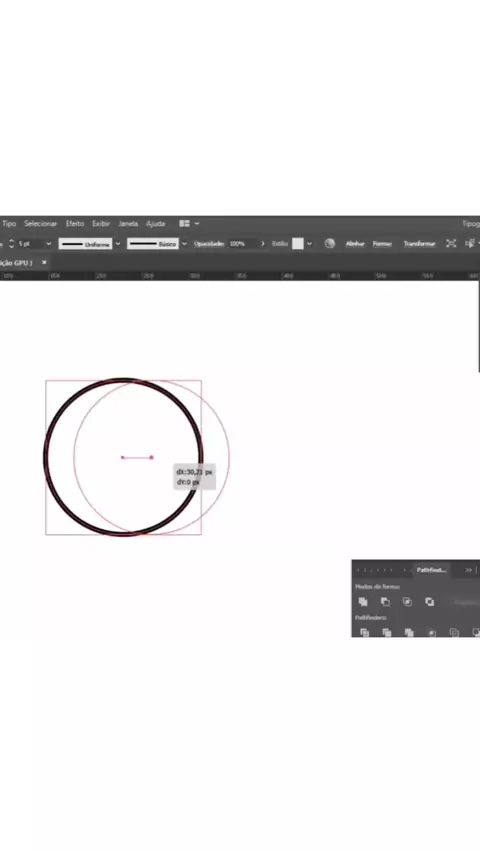480x852 pixels.
Task: Click the Estilo graphic style swatch
Action: coord(297,244)
